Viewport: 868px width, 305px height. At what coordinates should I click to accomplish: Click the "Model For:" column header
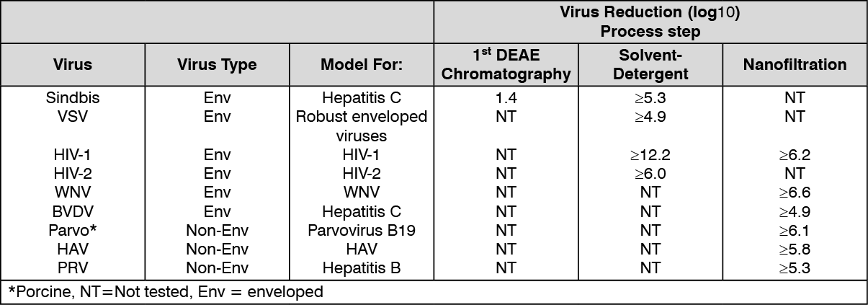pyautogui.click(x=361, y=65)
